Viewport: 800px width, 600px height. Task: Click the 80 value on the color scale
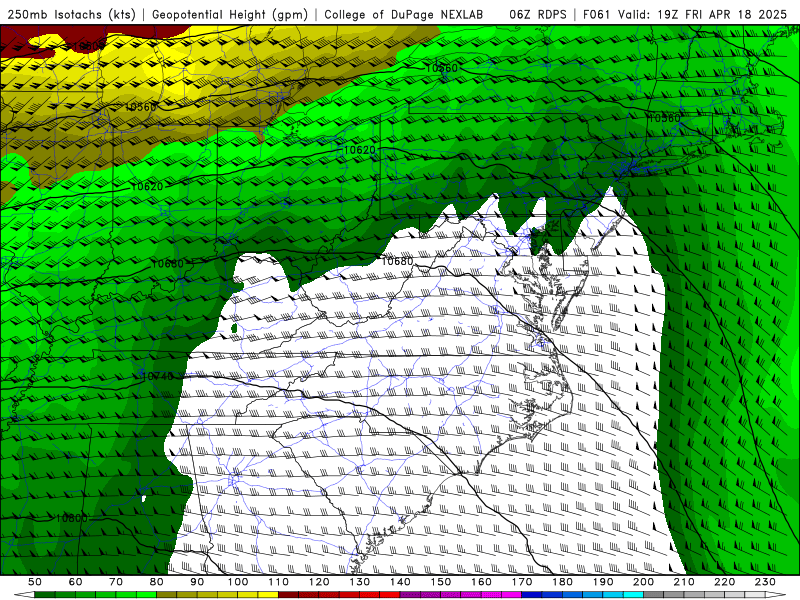click(157, 582)
